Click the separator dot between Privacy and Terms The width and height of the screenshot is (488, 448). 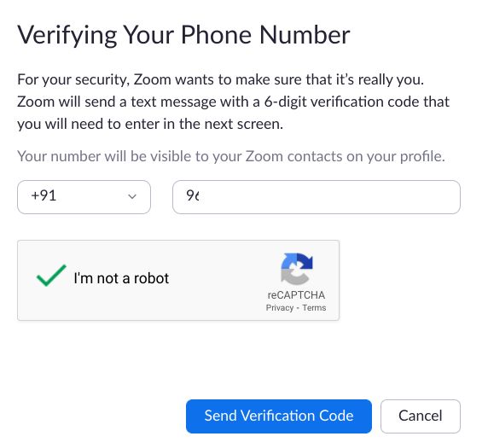[298, 308]
